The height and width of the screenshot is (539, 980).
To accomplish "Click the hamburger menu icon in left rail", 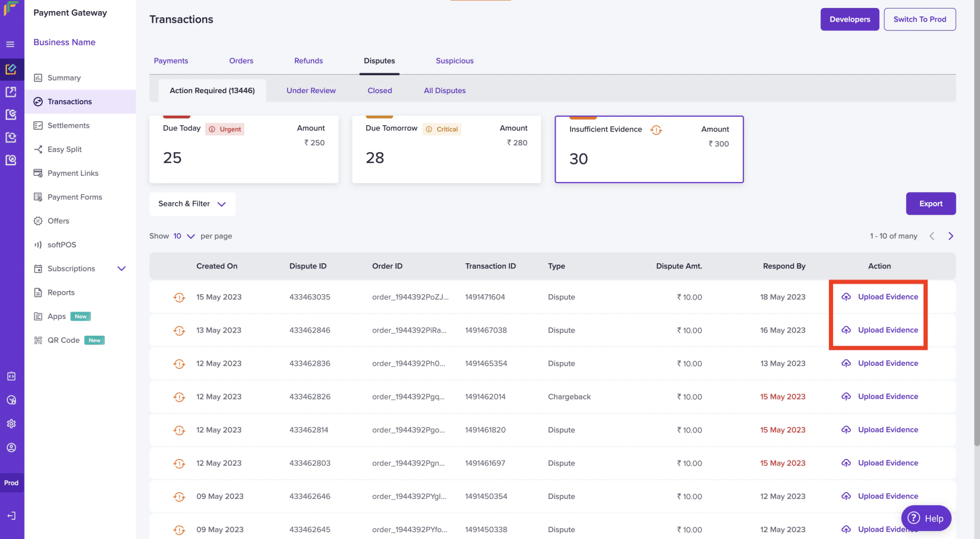I will 10,44.
